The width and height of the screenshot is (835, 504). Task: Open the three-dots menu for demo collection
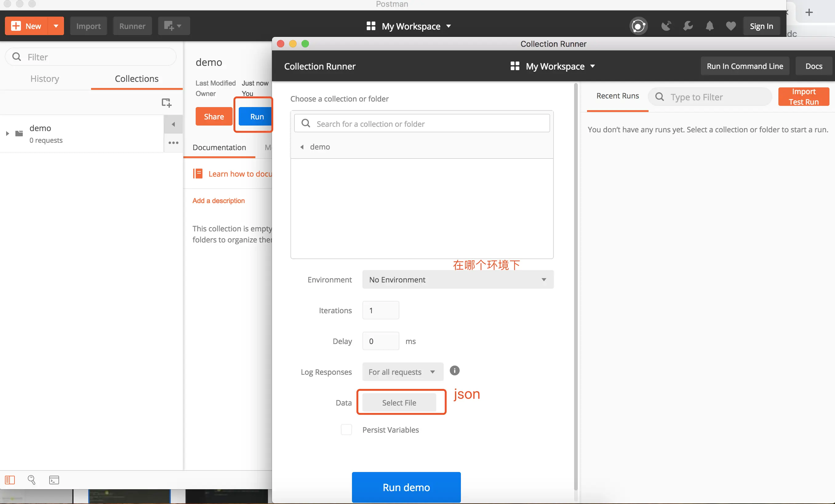(x=173, y=143)
